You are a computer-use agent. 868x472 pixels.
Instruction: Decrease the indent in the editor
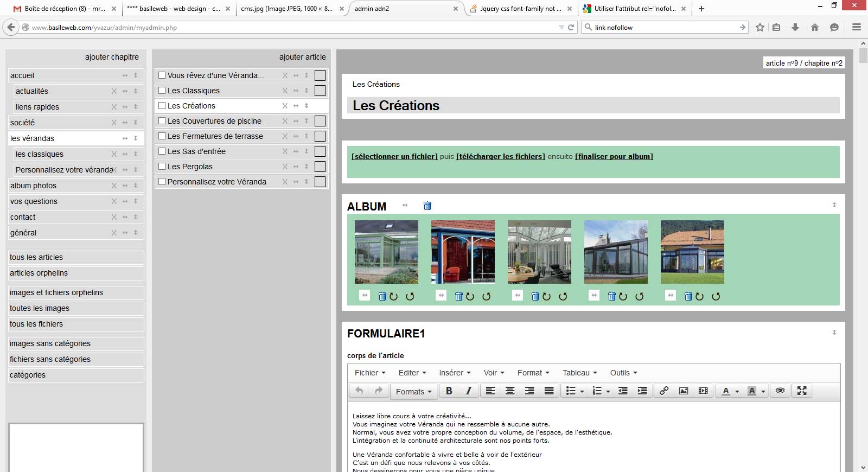[623, 391]
